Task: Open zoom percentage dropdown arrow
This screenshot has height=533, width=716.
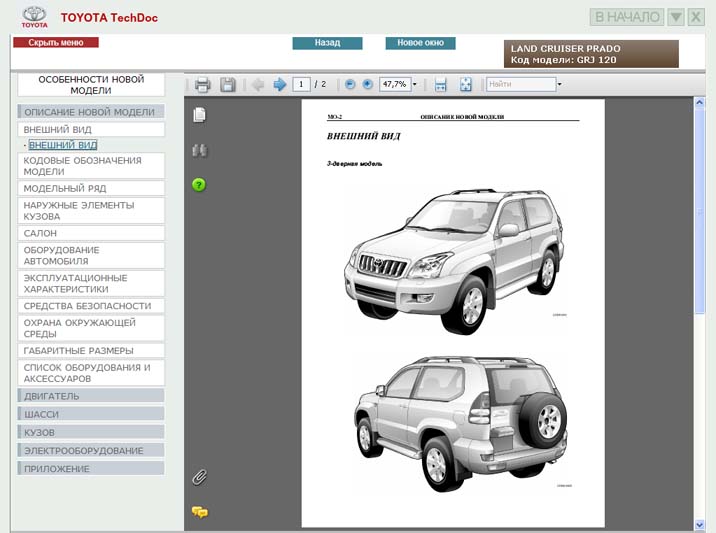Action: click(415, 84)
